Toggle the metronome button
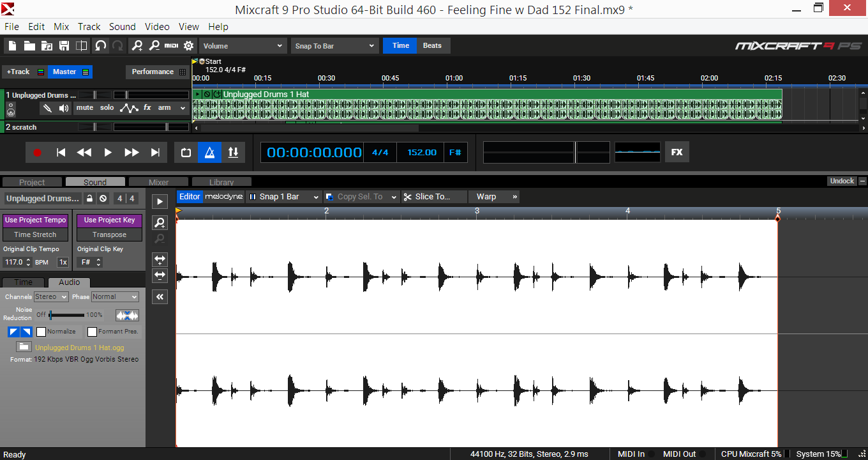868x460 pixels. [209, 152]
